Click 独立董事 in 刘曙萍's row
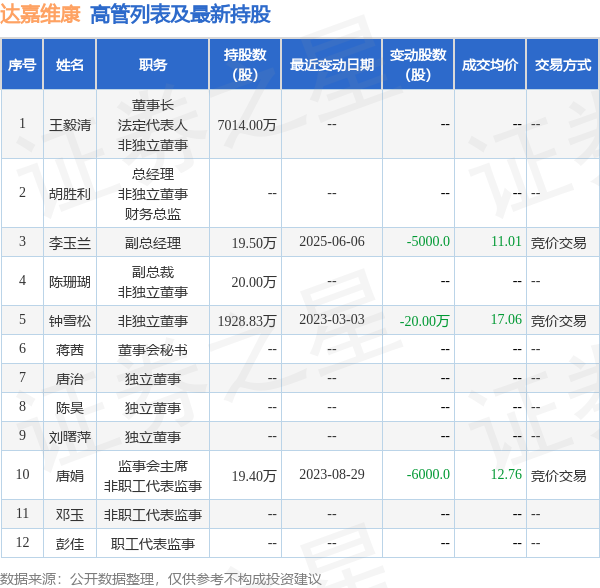The height and width of the screenshot is (588, 600). tap(153, 437)
